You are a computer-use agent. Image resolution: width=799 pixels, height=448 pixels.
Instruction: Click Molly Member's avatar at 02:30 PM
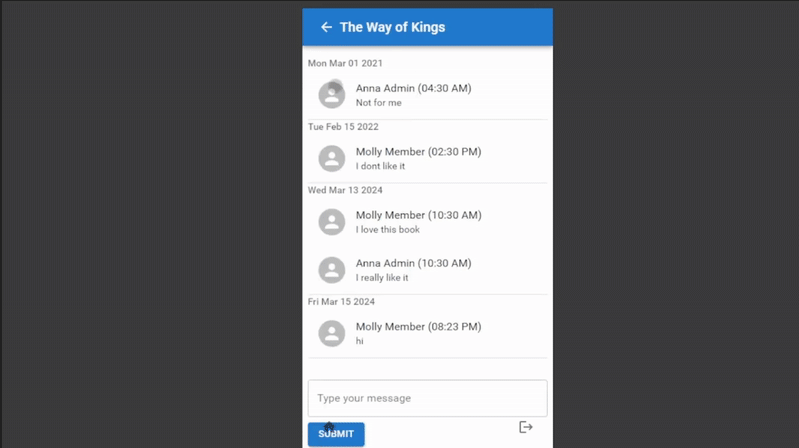pyautogui.click(x=331, y=158)
